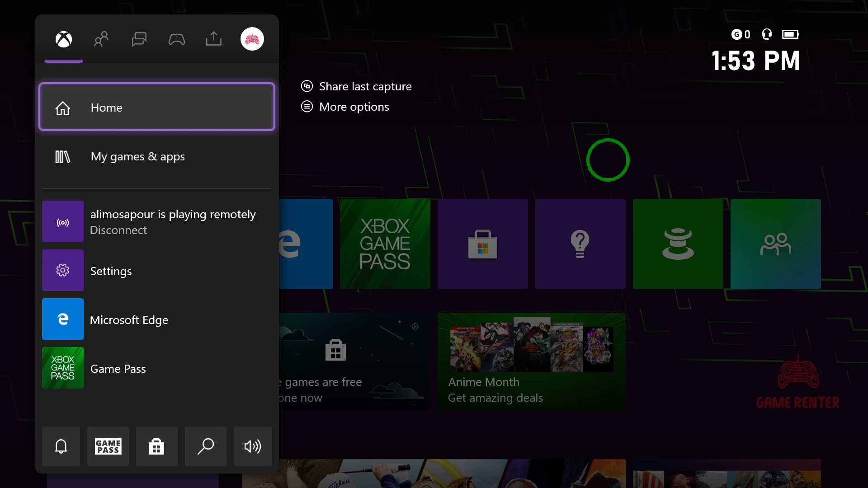The width and height of the screenshot is (868, 488).
Task: Click the headset status icon
Action: (767, 34)
